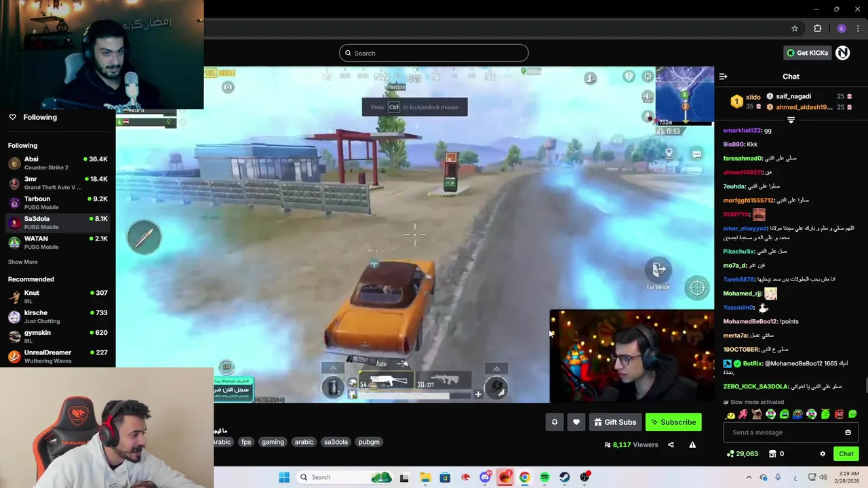The width and height of the screenshot is (868, 488).
Task: Open the Chrome profile K avatar
Action: [842, 28]
